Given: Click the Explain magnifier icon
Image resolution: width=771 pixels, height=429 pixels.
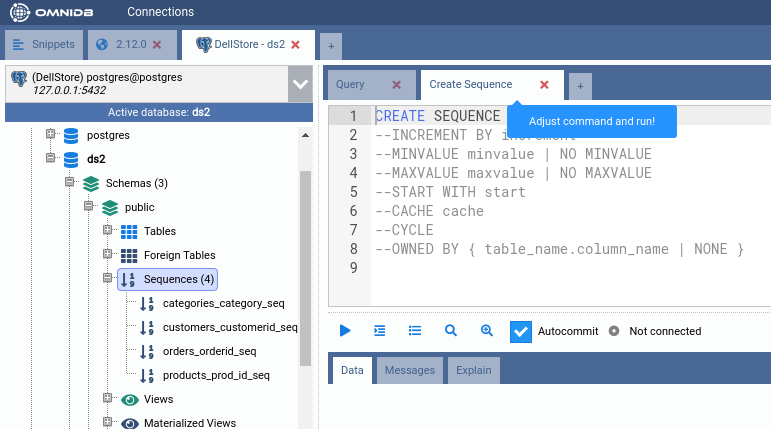Looking at the screenshot, I should click(x=451, y=331).
